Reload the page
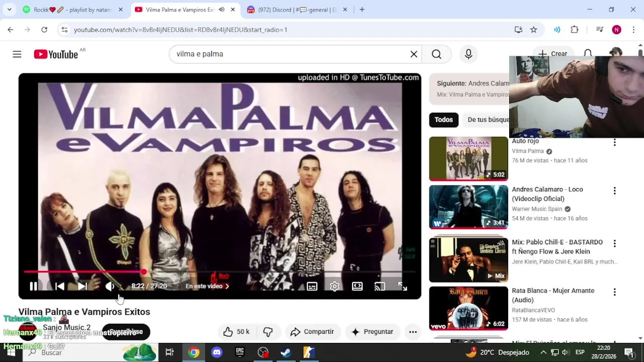The width and height of the screenshot is (644, 362). (x=44, y=30)
